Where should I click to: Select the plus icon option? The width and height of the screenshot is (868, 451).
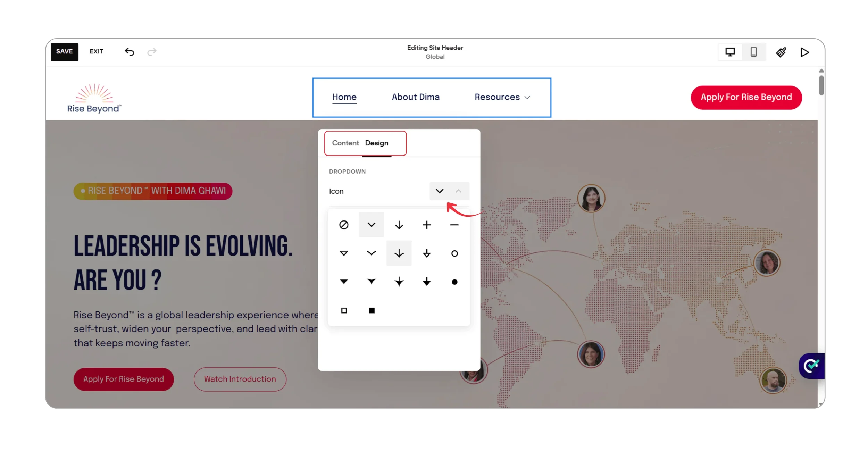[427, 225]
